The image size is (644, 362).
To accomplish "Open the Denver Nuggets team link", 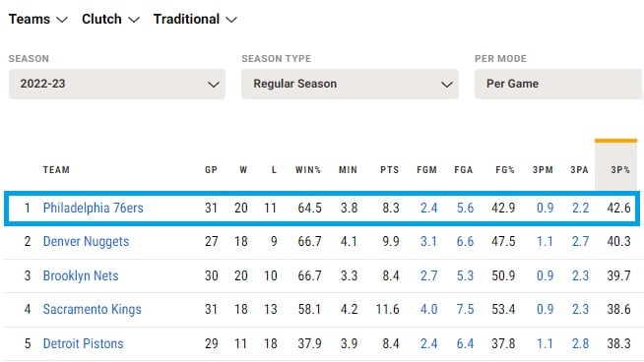I will tap(86, 241).
